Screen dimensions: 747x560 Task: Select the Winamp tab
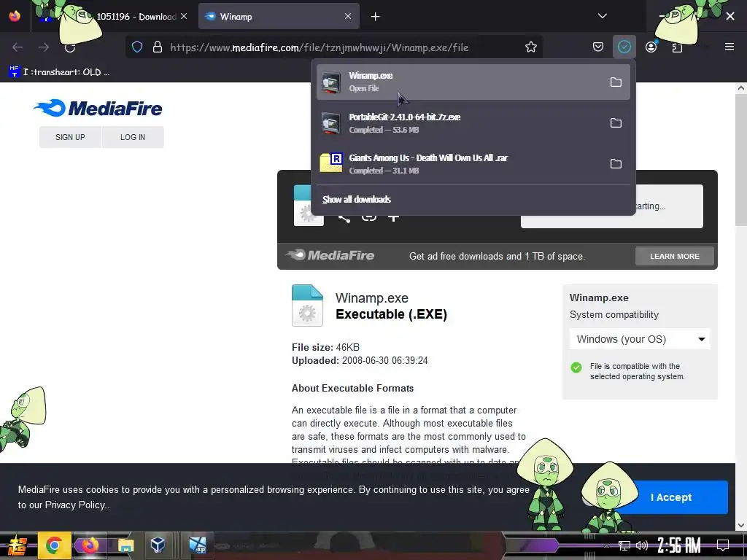pyautogui.click(x=279, y=16)
